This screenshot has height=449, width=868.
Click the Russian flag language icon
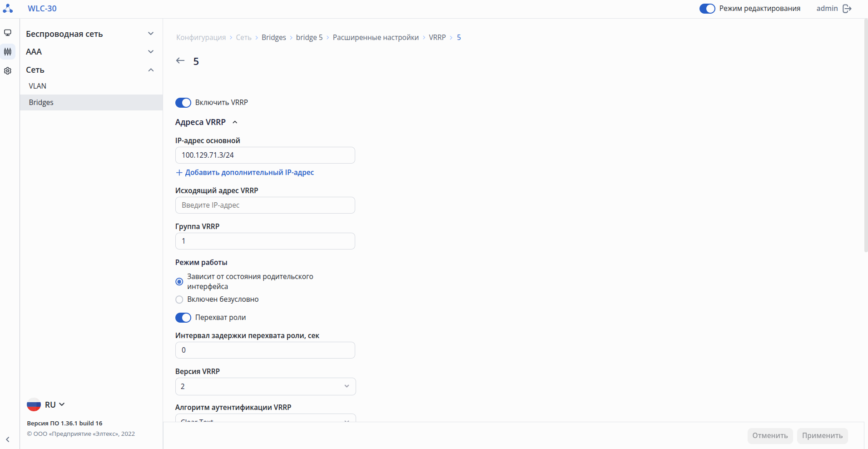coord(34,404)
